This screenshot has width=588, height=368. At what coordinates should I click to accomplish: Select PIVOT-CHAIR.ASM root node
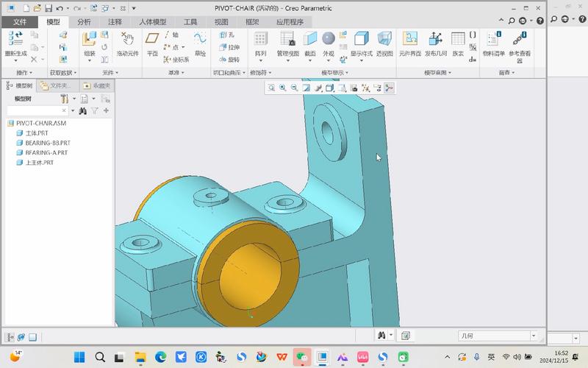tap(40, 124)
